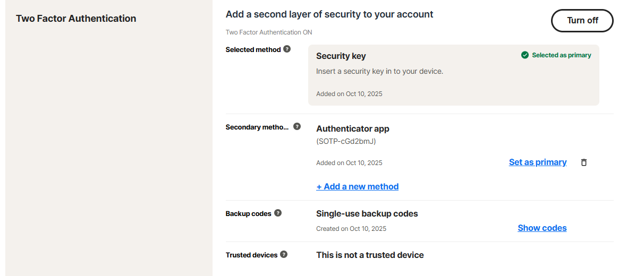This screenshot has width=644, height=276.
Task: Show the single-use backup codes
Action: tap(542, 228)
